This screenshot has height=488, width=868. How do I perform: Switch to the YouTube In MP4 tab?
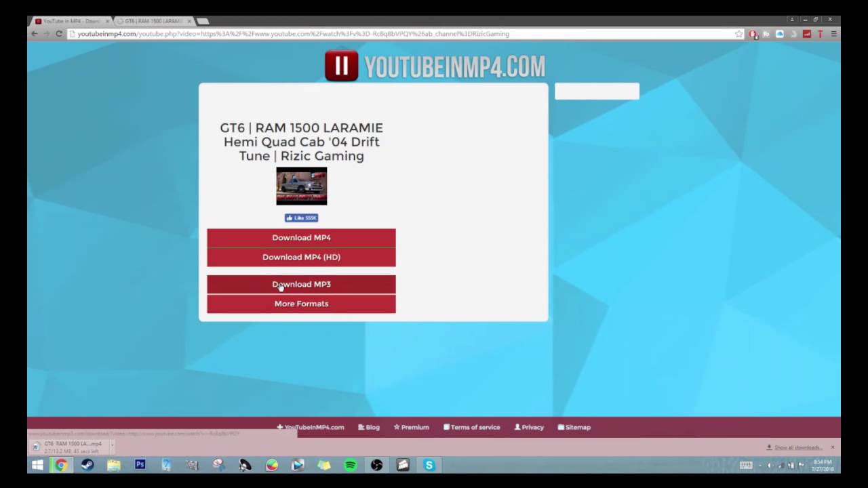[70, 21]
